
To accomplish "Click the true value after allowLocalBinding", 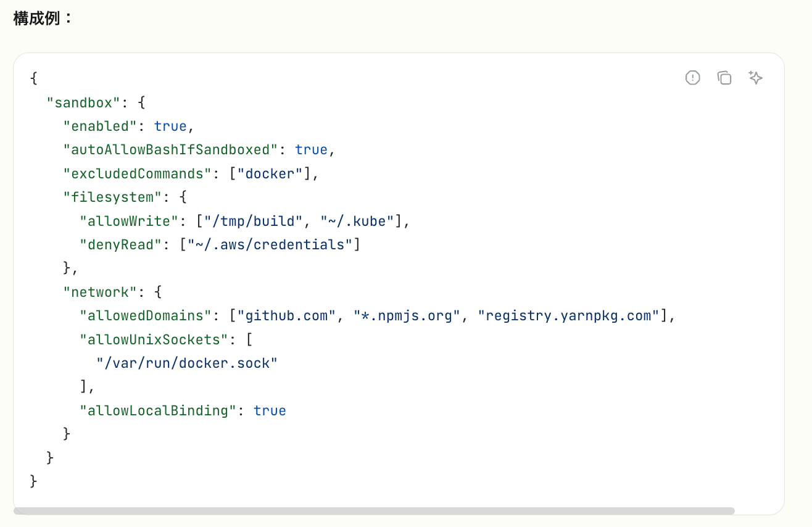I will [x=270, y=410].
